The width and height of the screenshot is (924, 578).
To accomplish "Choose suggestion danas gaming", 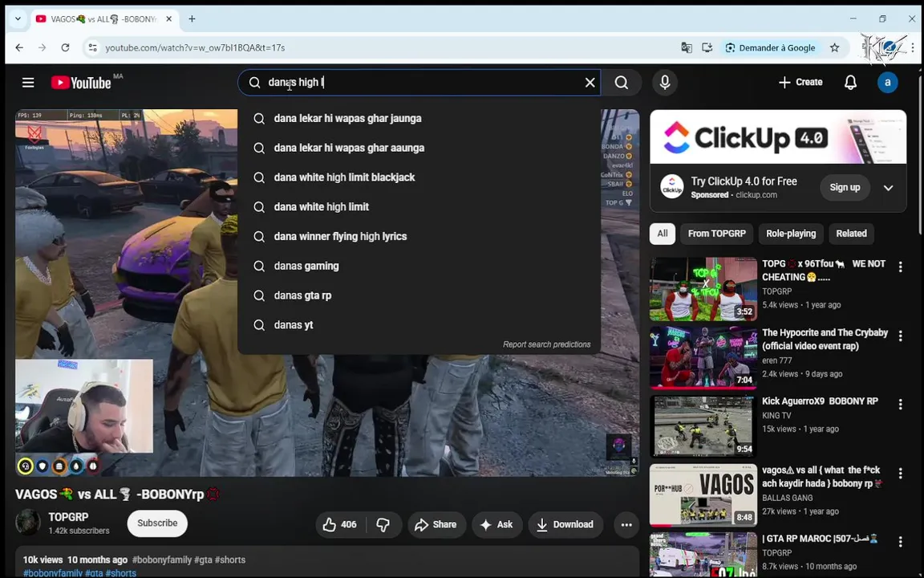I will (419, 266).
